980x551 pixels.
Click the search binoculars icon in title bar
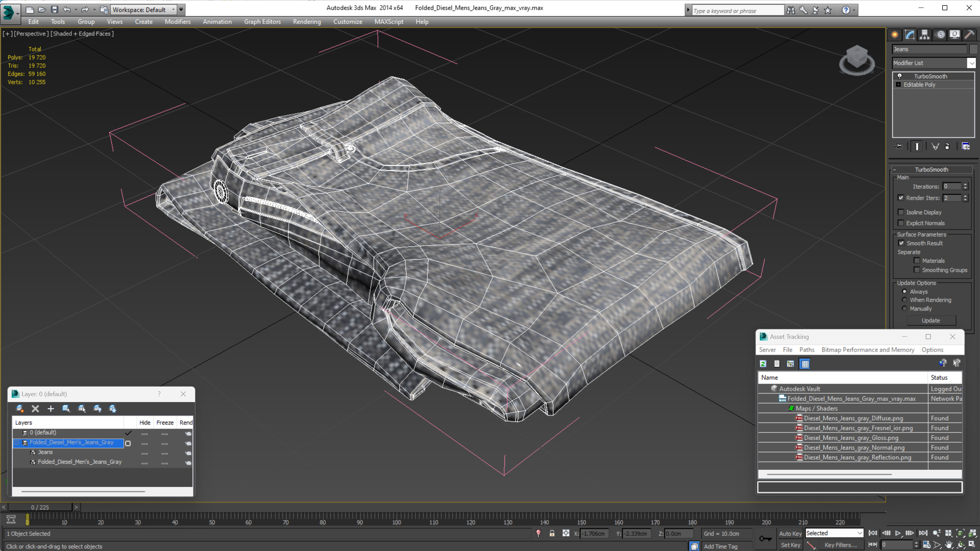point(790,10)
